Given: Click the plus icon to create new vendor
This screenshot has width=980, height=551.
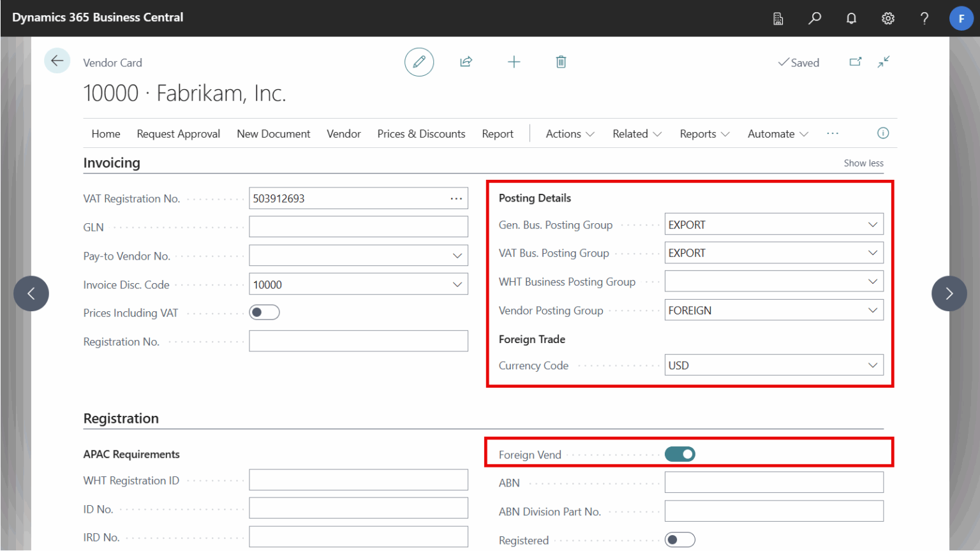Looking at the screenshot, I should click(514, 62).
